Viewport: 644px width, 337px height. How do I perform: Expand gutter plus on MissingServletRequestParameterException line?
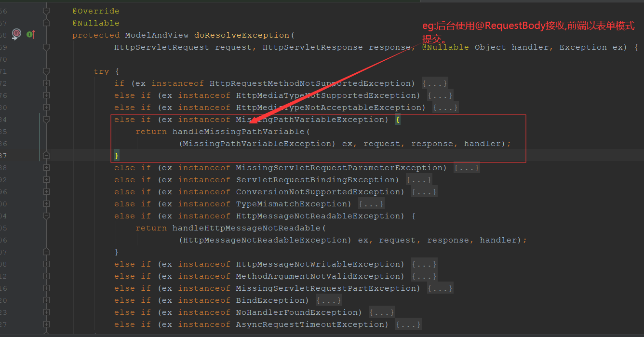pos(46,167)
